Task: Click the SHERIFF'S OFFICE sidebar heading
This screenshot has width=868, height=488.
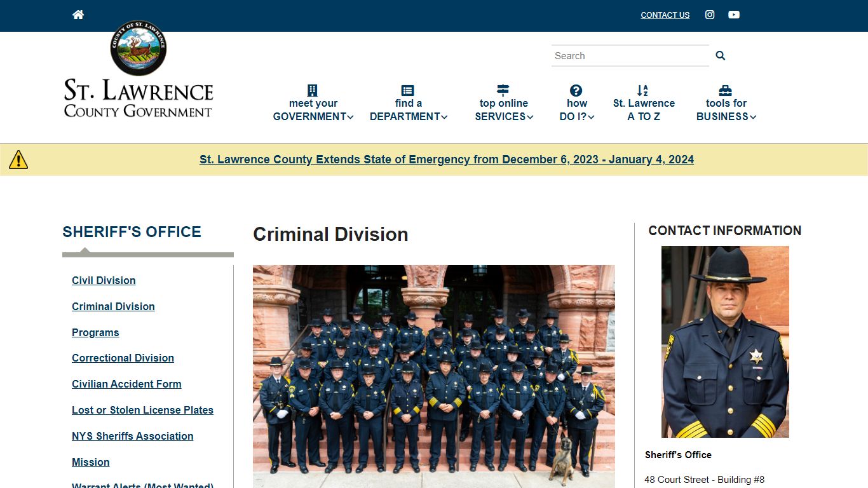Action: pos(132,232)
